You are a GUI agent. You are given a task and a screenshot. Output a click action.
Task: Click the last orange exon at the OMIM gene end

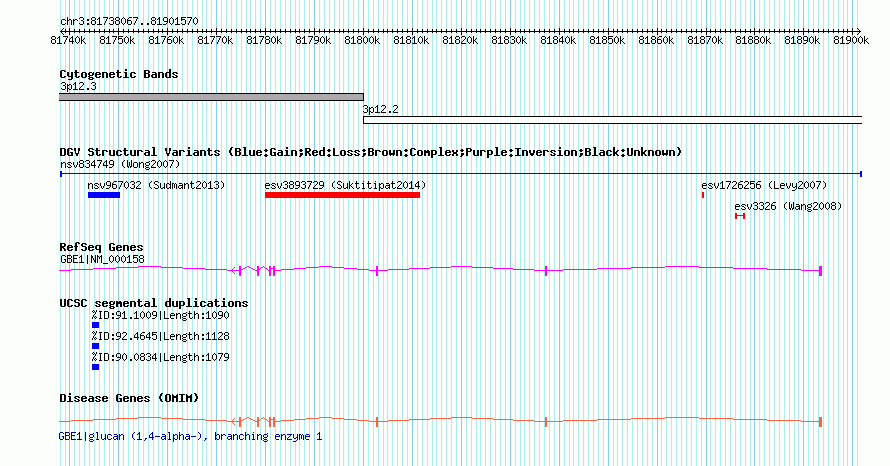[821, 422]
